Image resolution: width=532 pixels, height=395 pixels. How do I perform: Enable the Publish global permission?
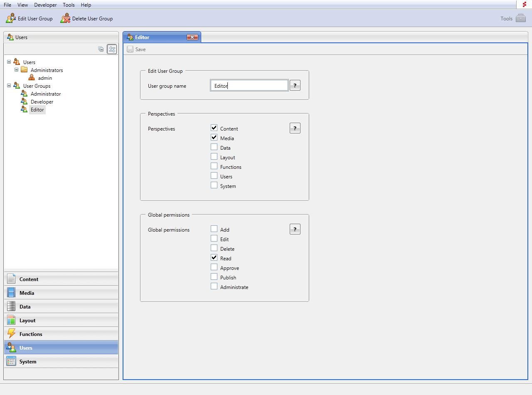pyautogui.click(x=214, y=277)
